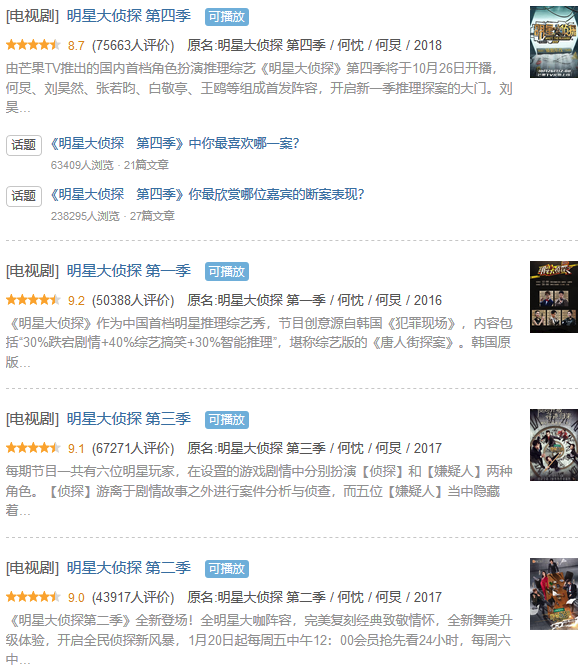
Task: Open the 第四季 poster thumbnail
Action: 554,42
